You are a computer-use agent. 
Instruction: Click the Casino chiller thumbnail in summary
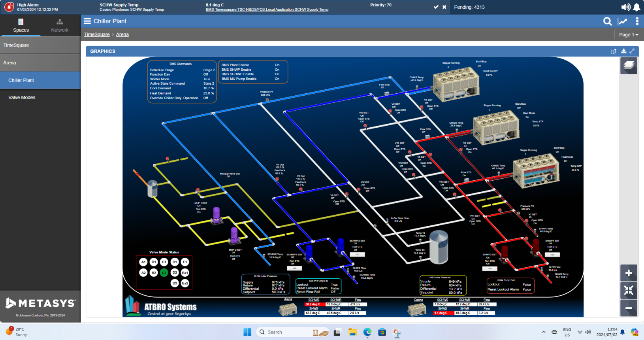point(417,310)
